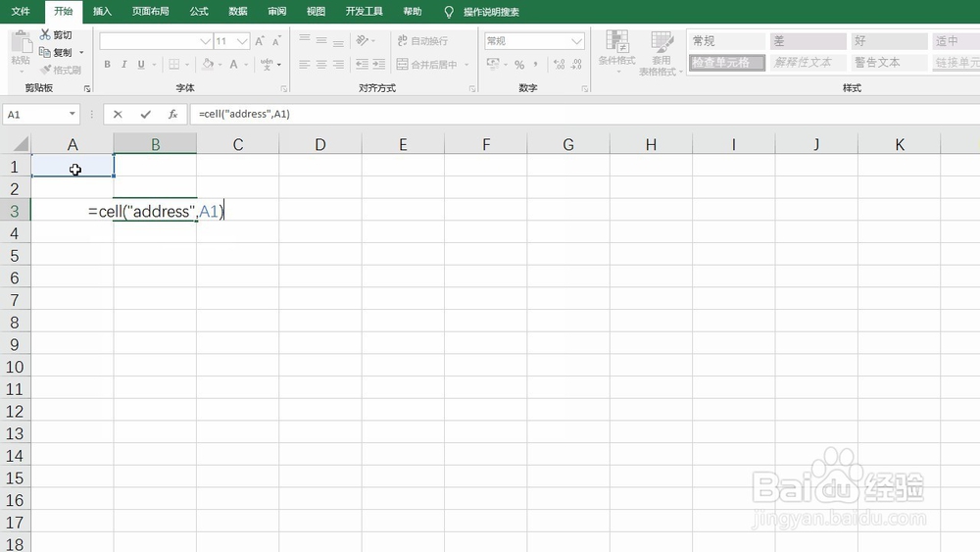The height and width of the screenshot is (552, 980).
Task: Click the Copy (复制) icon
Action: 44,52
